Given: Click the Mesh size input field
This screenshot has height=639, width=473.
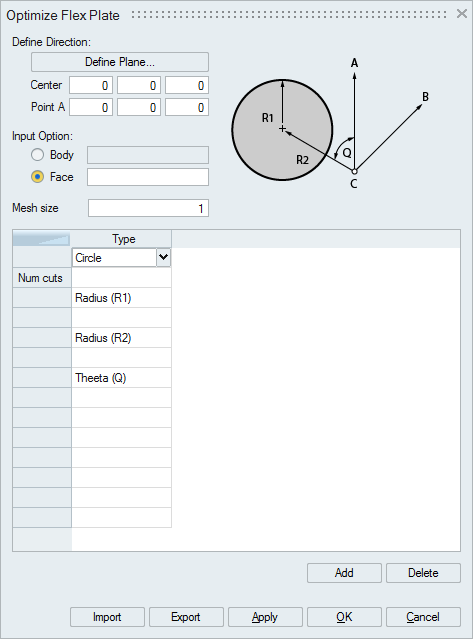Looking at the screenshot, I should [x=148, y=208].
